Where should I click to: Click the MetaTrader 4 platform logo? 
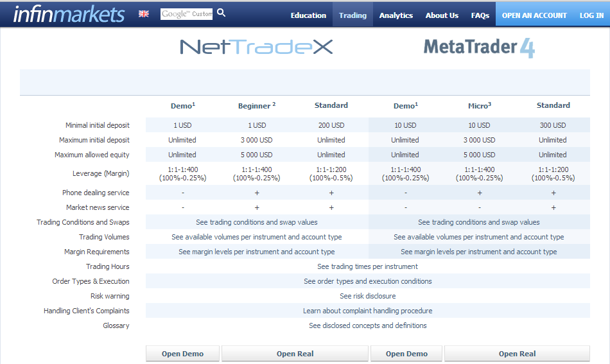click(x=479, y=48)
